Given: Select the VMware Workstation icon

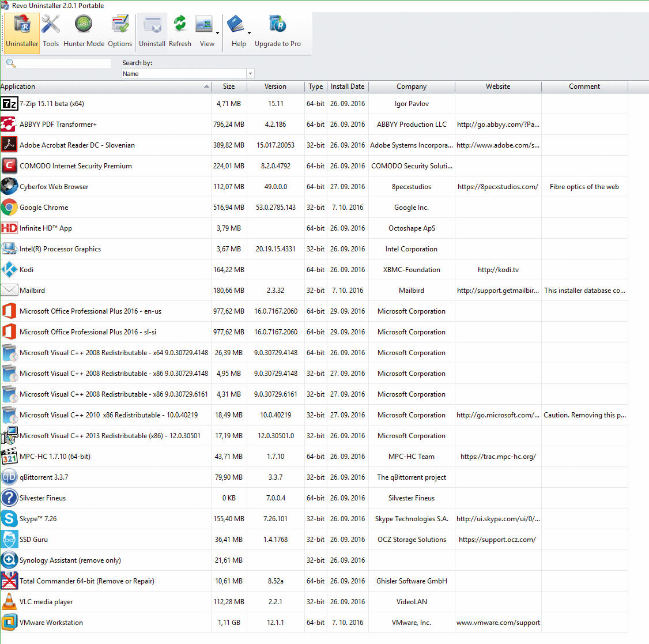Looking at the screenshot, I should (9, 623).
